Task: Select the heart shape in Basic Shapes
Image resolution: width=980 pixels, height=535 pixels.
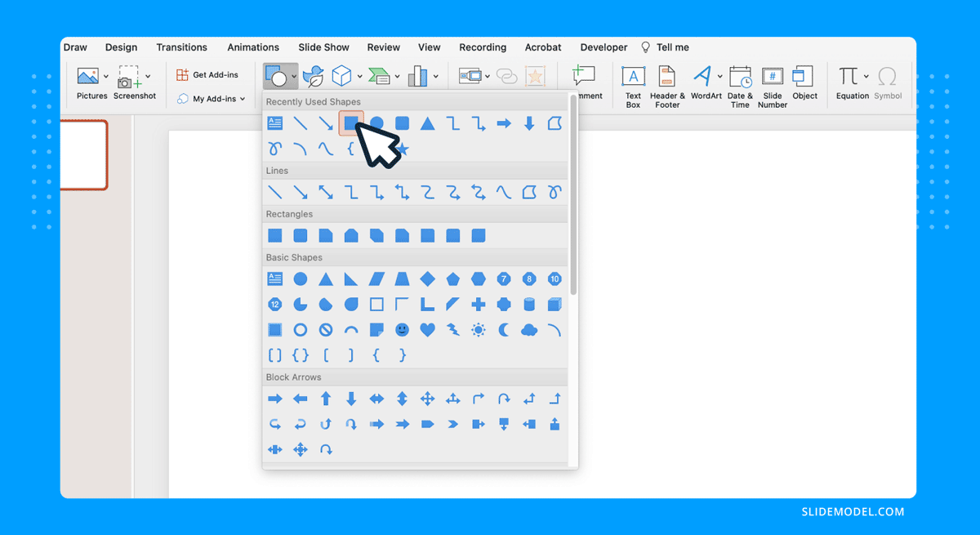Action: click(427, 330)
